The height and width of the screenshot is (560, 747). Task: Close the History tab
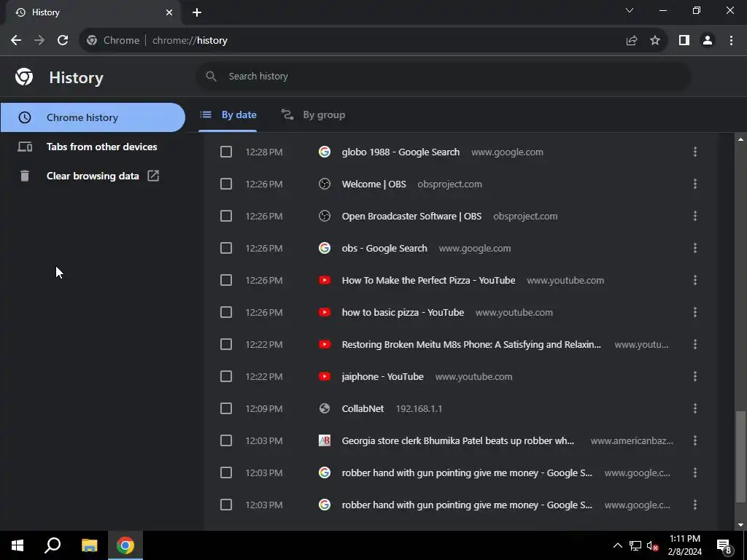click(x=169, y=12)
